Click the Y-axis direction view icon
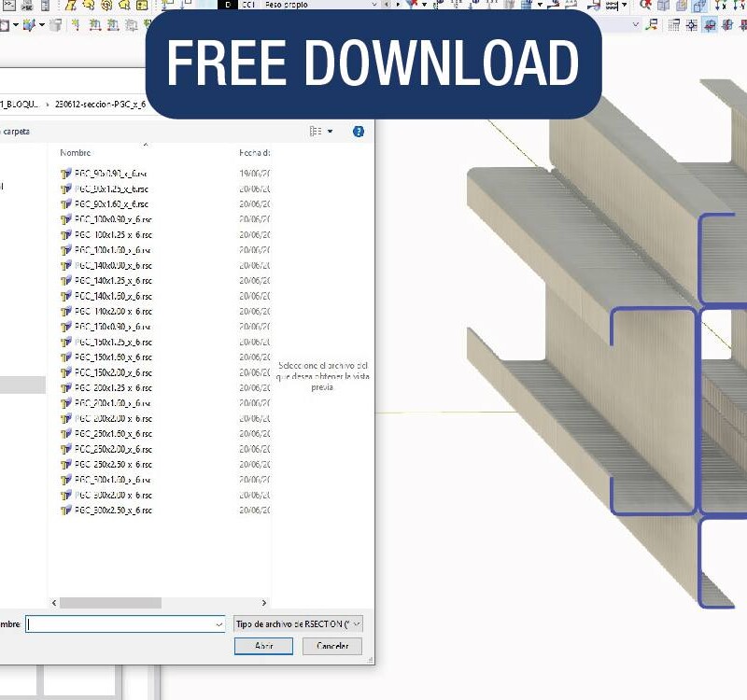Image resolution: width=747 pixels, height=700 pixels. (740, 6)
